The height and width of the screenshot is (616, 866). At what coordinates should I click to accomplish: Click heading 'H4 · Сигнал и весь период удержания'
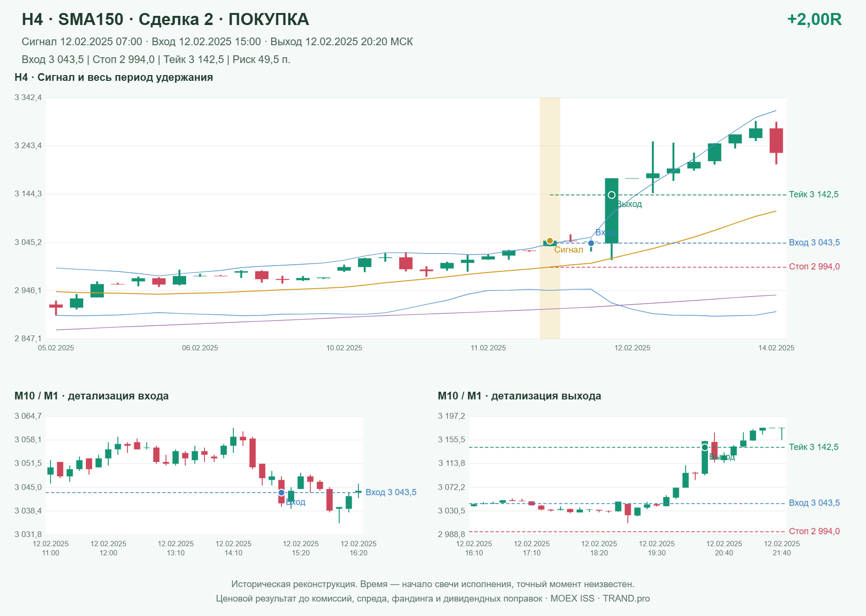click(x=114, y=77)
